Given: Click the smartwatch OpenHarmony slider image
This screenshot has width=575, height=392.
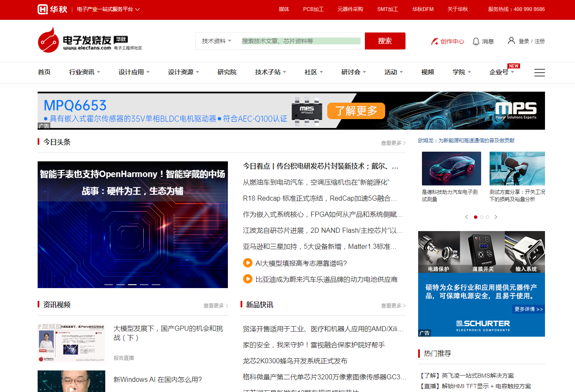Looking at the screenshot, I should click(133, 225).
